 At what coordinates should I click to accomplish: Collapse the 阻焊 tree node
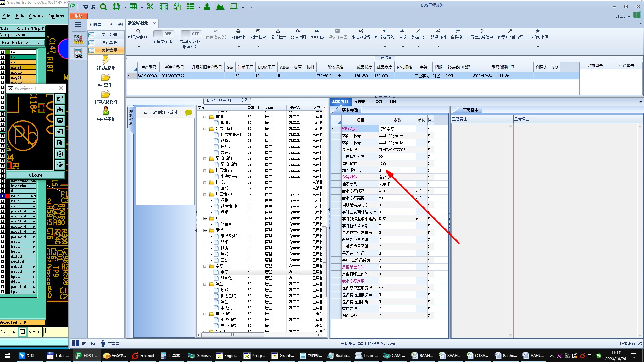tap(205, 230)
